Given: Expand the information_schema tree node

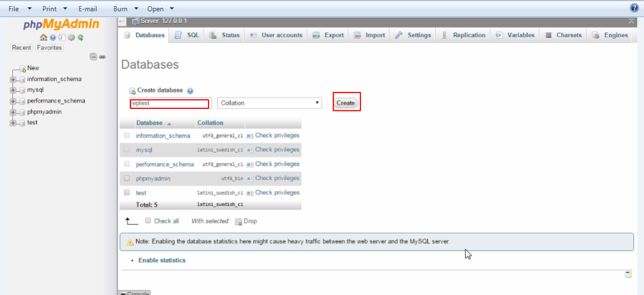Looking at the screenshot, I should 13,80.
